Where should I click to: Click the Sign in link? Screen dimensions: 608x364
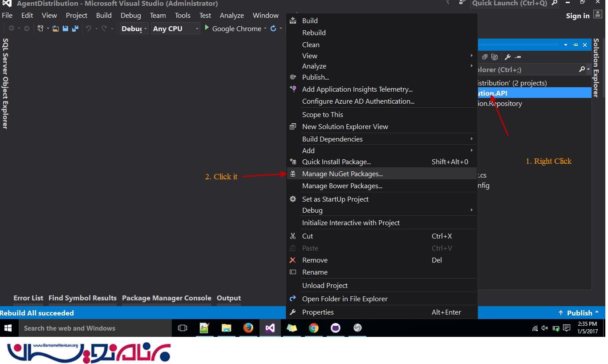[x=578, y=16]
